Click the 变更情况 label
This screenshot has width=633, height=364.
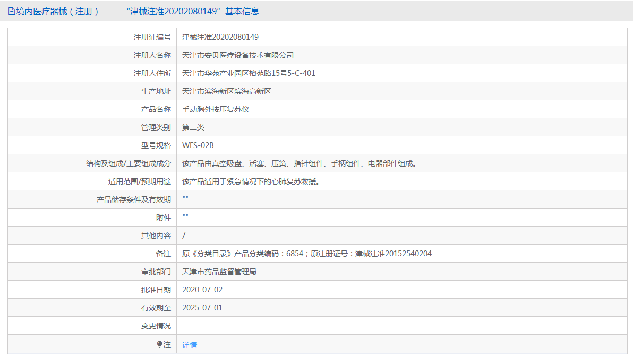(156, 326)
